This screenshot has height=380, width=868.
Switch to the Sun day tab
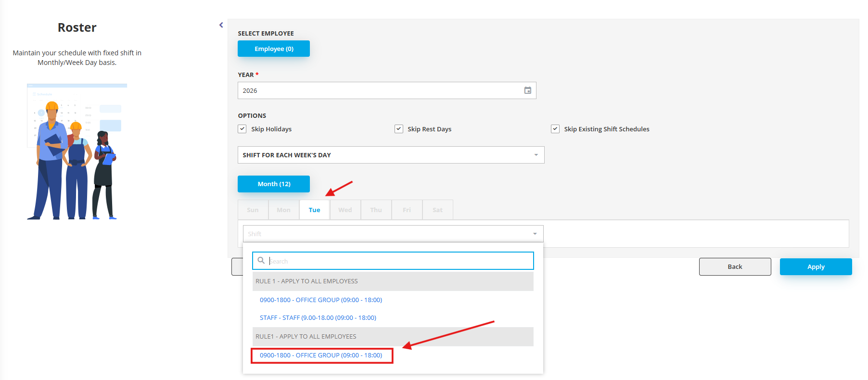[x=253, y=210]
